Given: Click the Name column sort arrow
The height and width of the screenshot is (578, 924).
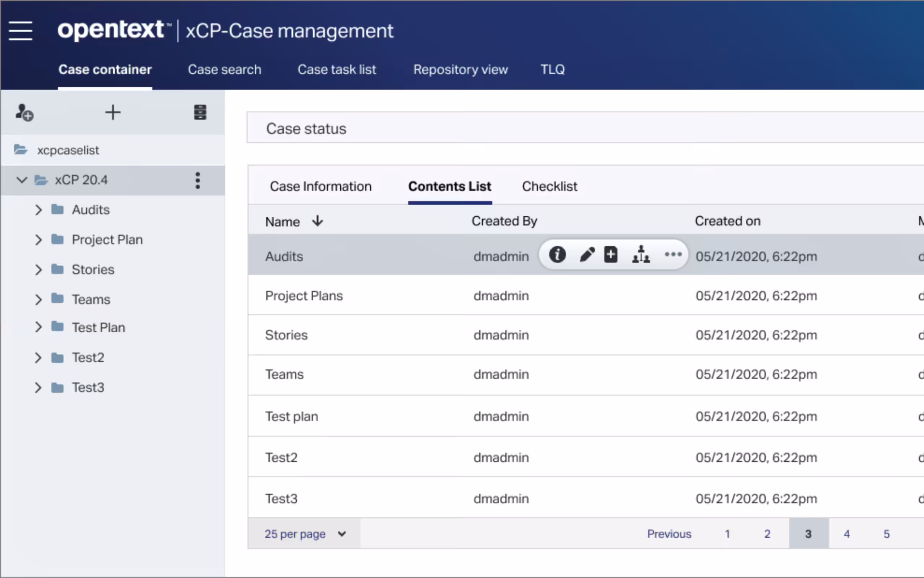Looking at the screenshot, I should tap(317, 221).
